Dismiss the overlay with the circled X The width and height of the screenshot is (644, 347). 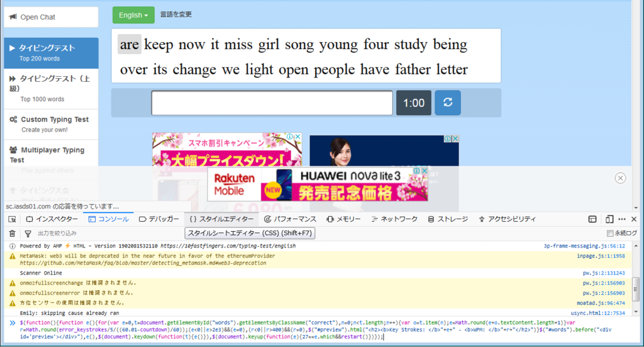(x=620, y=178)
